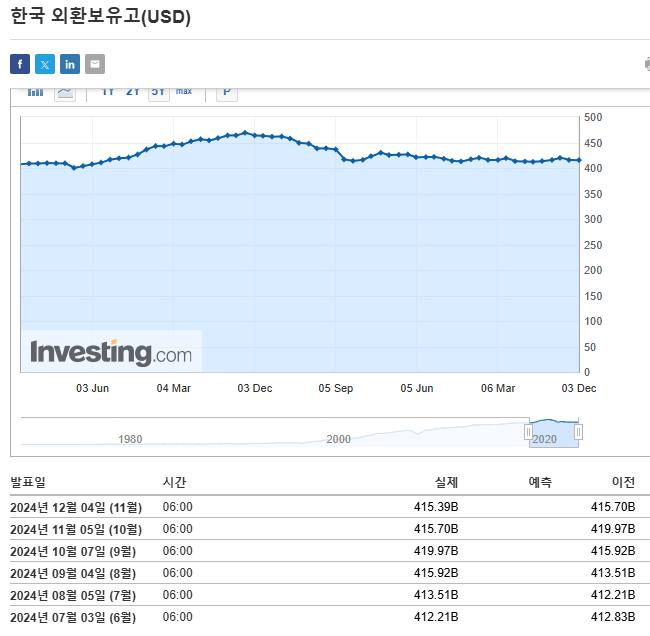Click the 발표일 column header
The image size is (650, 636).
click(29, 482)
